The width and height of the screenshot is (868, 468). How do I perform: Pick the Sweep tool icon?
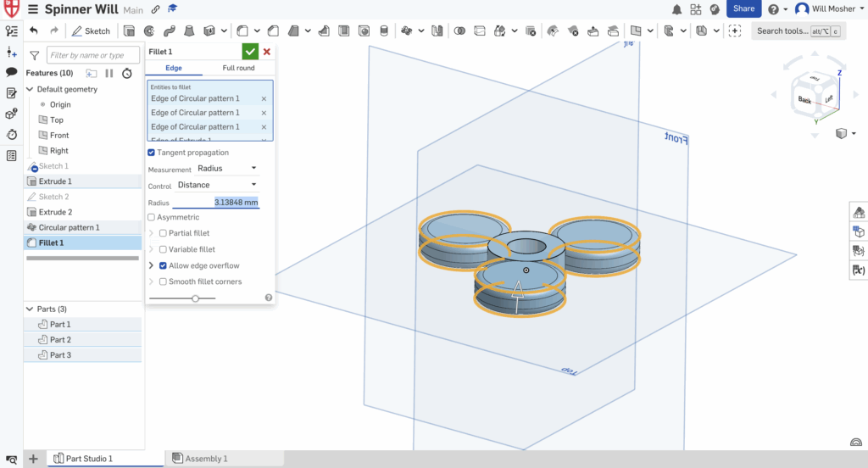(x=169, y=31)
